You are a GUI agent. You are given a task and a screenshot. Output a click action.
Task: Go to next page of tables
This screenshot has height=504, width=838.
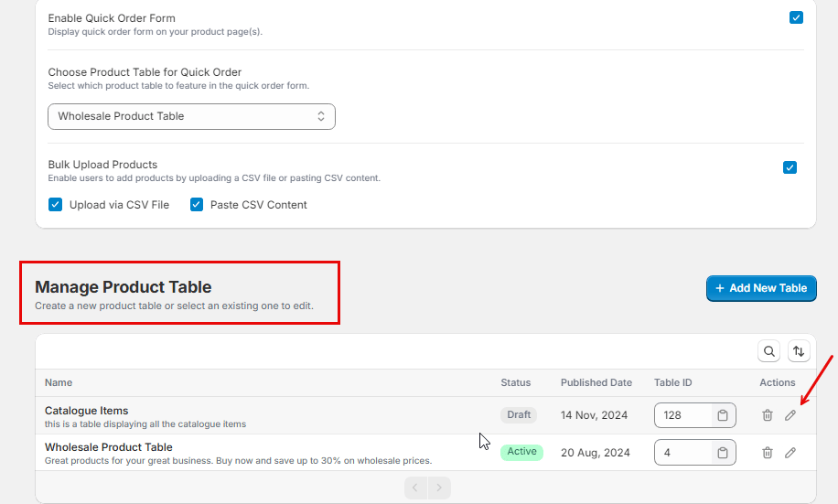pos(439,488)
